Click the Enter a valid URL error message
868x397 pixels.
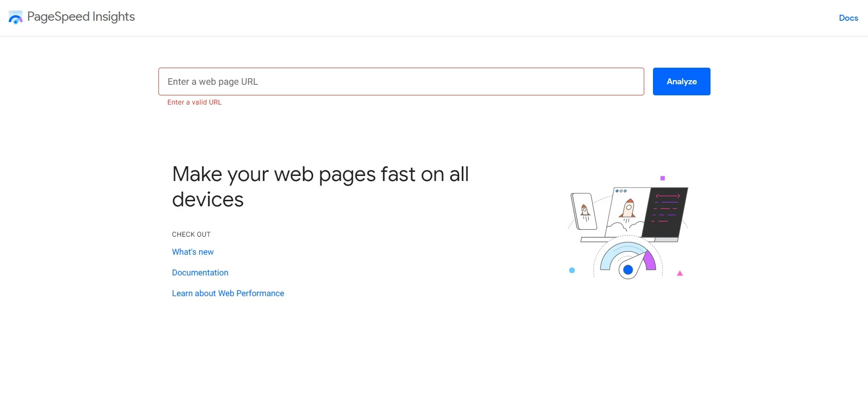[194, 102]
